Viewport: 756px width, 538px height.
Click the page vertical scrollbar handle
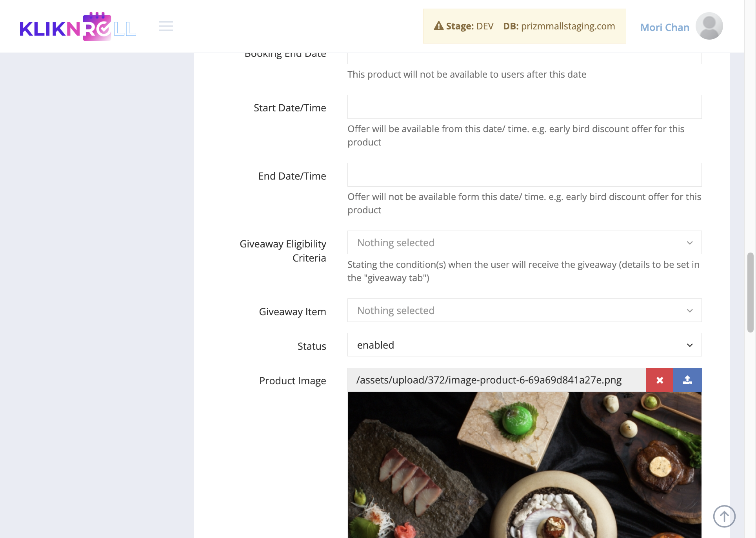coord(751,293)
